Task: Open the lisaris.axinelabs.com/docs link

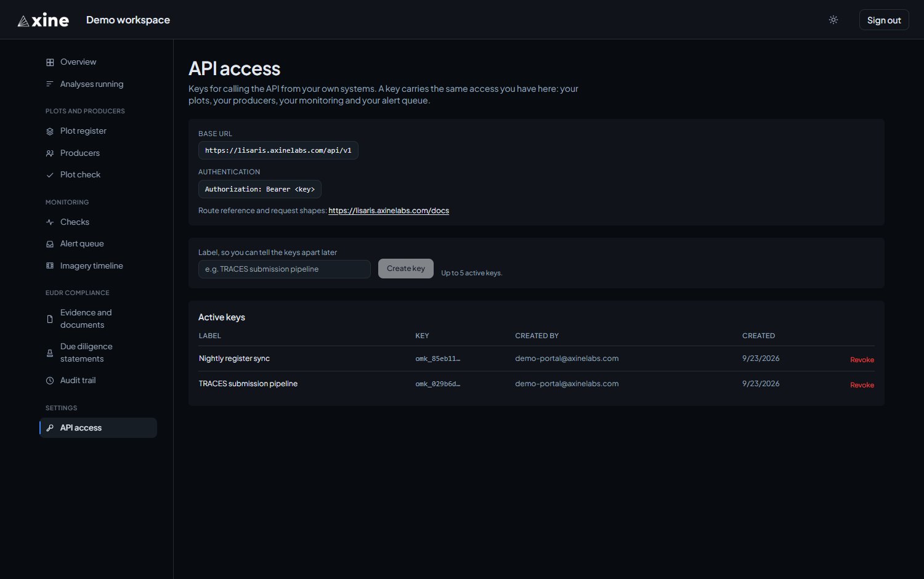Action: pos(389,211)
